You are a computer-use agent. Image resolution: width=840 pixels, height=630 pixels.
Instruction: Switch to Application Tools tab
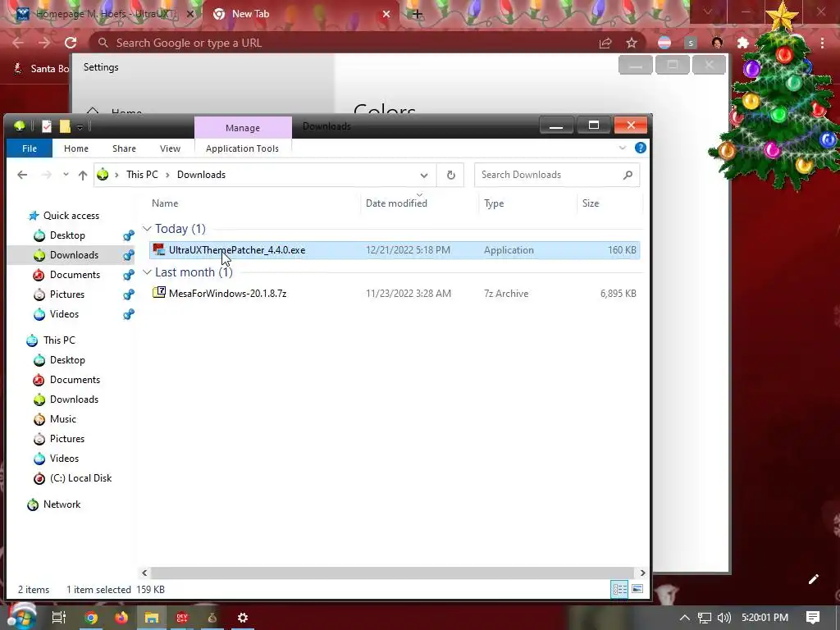[x=242, y=148]
